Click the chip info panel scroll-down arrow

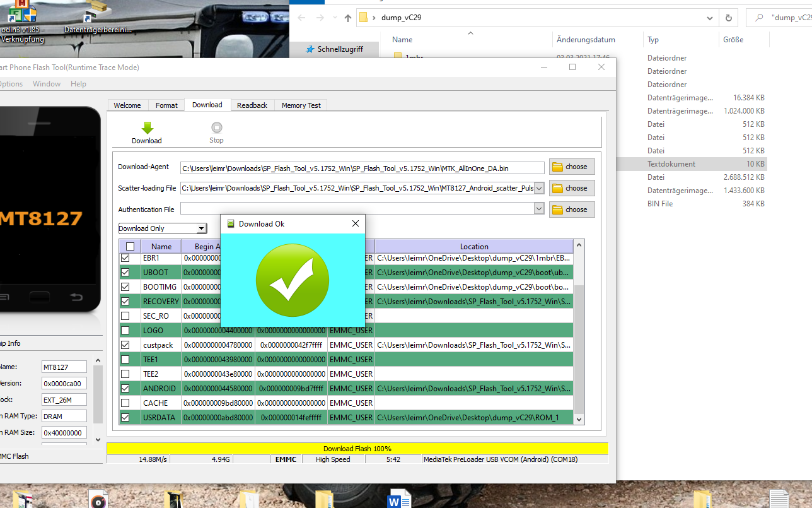coord(98,440)
